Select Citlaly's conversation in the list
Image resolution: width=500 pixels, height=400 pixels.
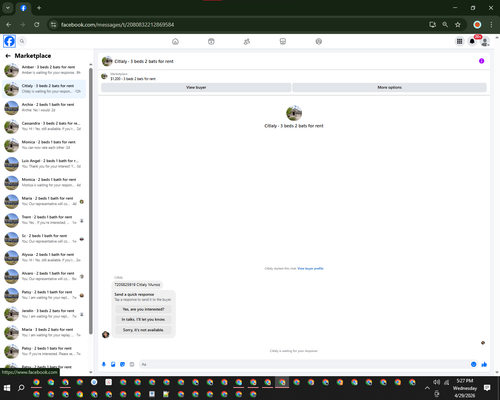point(44,89)
